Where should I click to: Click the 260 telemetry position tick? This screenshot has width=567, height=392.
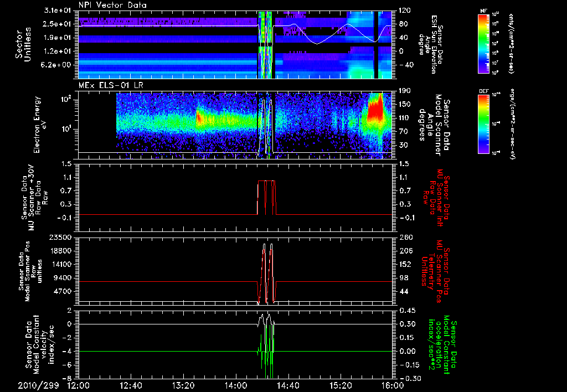click(405, 238)
